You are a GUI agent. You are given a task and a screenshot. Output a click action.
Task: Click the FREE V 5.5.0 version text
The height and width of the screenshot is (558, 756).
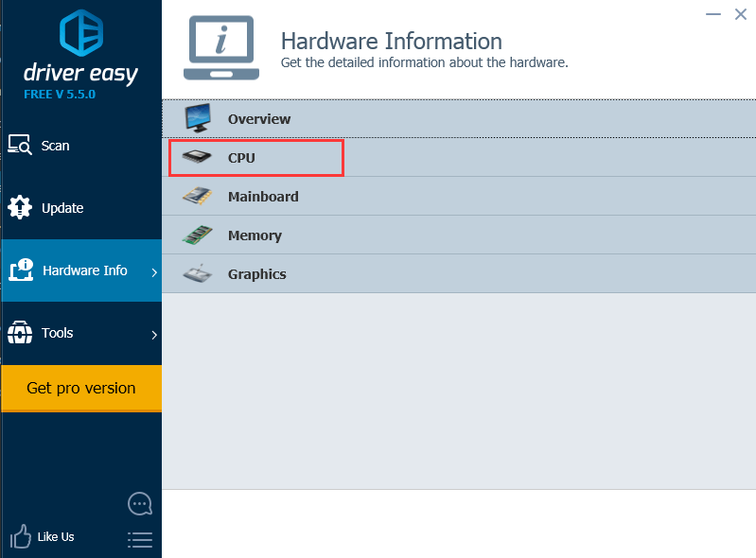pyautogui.click(x=60, y=94)
